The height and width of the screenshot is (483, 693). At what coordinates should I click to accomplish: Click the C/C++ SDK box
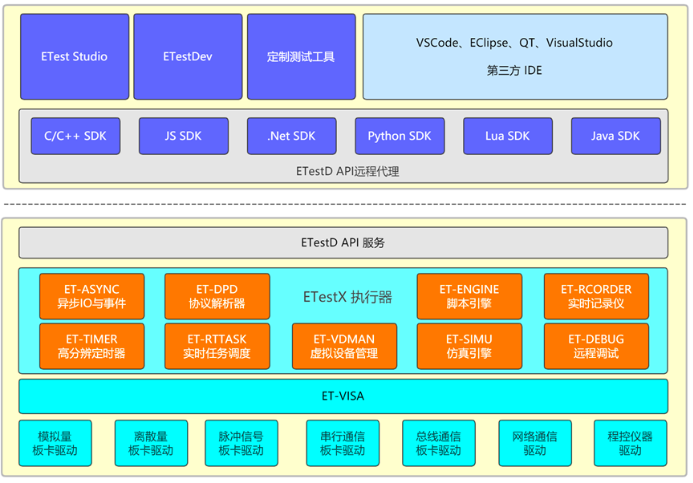(76, 136)
